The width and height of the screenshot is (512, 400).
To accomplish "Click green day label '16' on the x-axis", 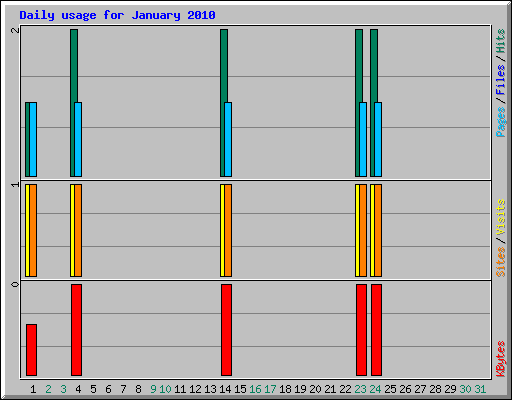I will [x=255, y=389].
